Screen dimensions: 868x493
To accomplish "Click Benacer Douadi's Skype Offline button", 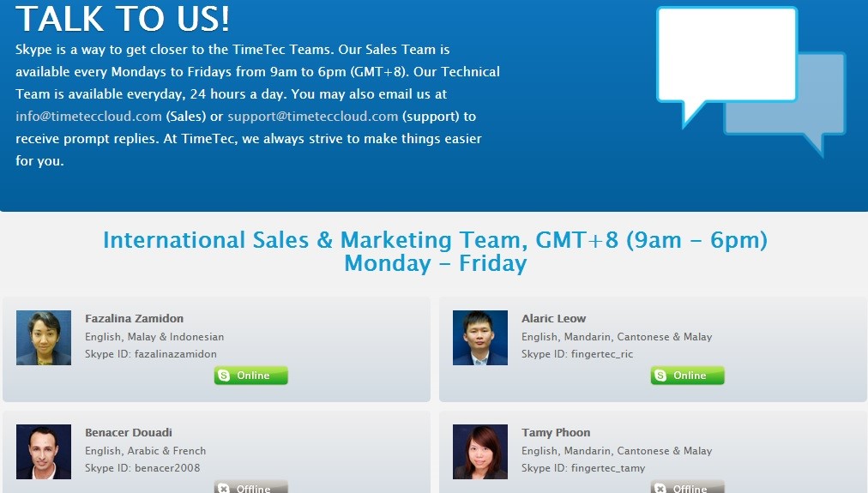I will pos(250,487).
